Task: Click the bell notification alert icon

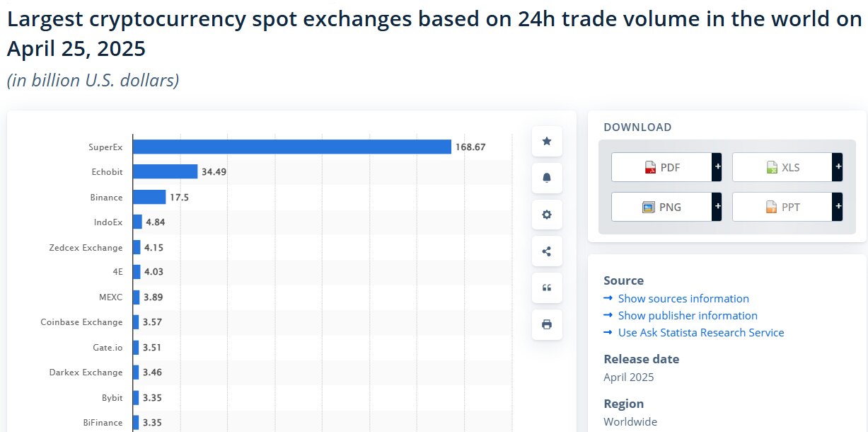Action: pos(547,178)
